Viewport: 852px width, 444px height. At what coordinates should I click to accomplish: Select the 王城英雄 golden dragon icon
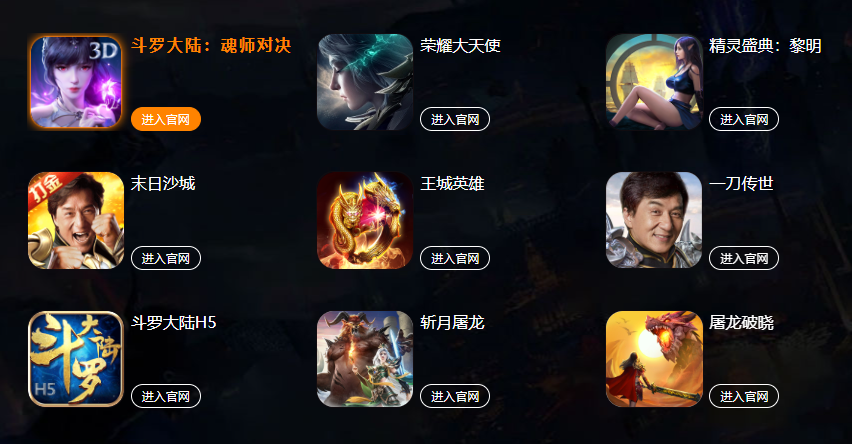click(x=365, y=221)
